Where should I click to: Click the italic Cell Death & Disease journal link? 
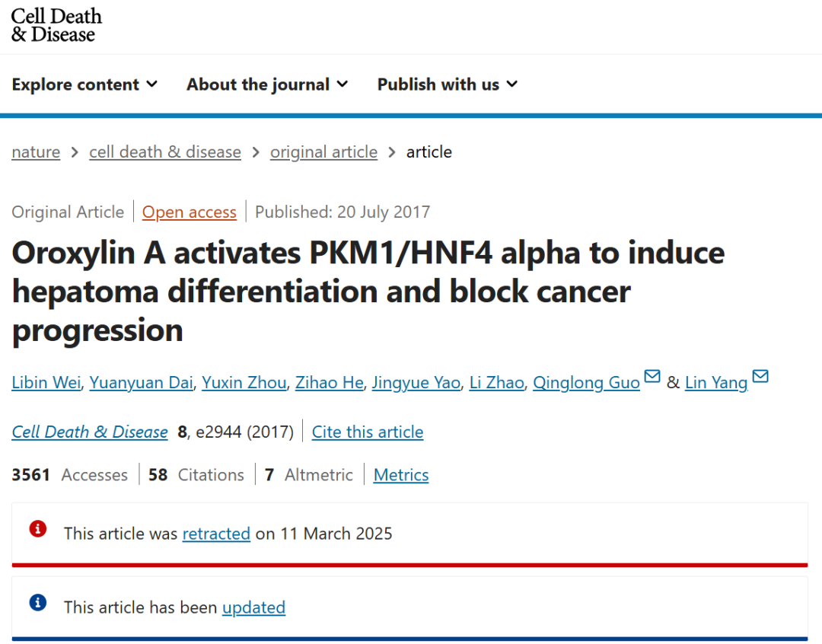(90, 432)
